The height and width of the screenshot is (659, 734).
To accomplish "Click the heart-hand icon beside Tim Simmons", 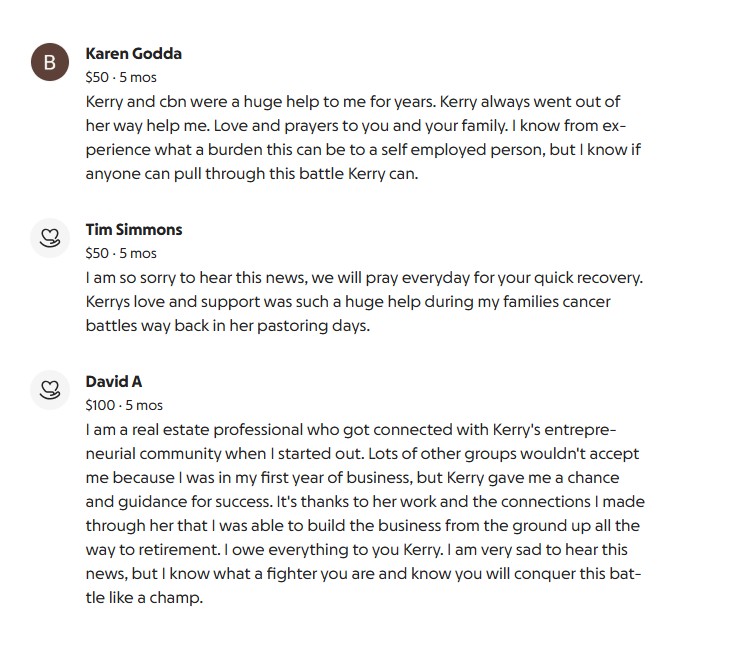I will point(49,239).
